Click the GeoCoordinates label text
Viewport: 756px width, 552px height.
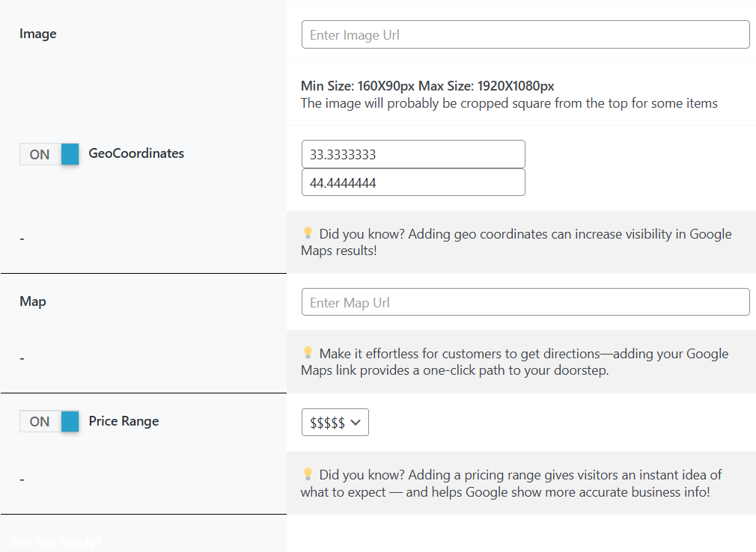pos(136,153)
